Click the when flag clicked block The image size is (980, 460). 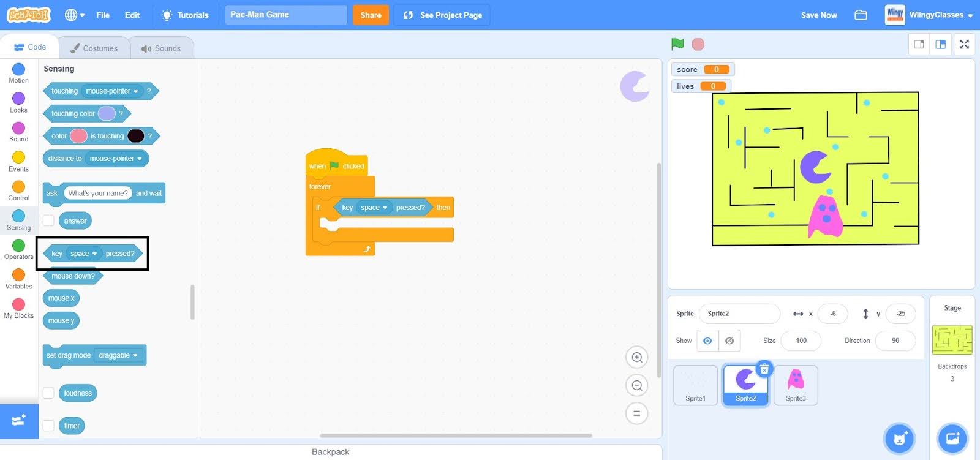336,164
